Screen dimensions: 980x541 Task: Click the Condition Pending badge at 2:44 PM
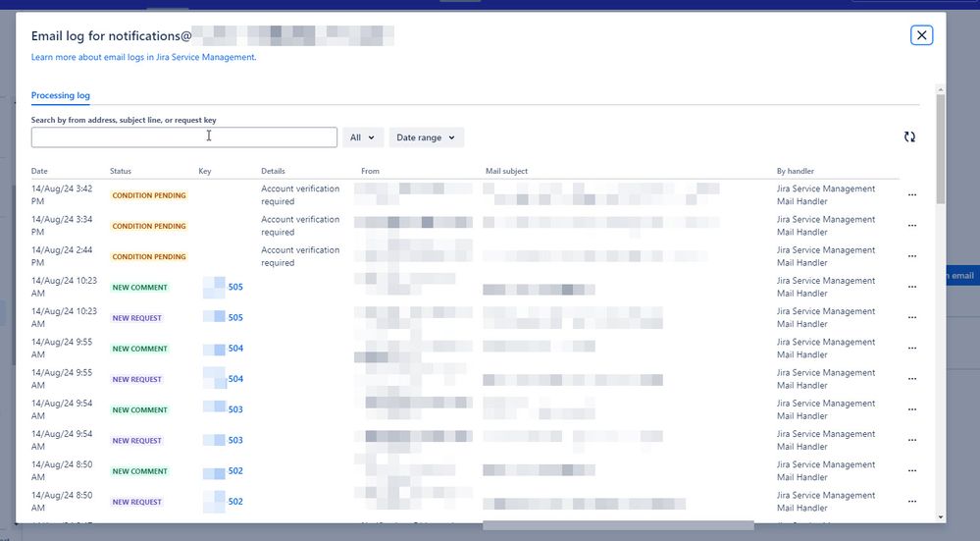tap(149, 256)
